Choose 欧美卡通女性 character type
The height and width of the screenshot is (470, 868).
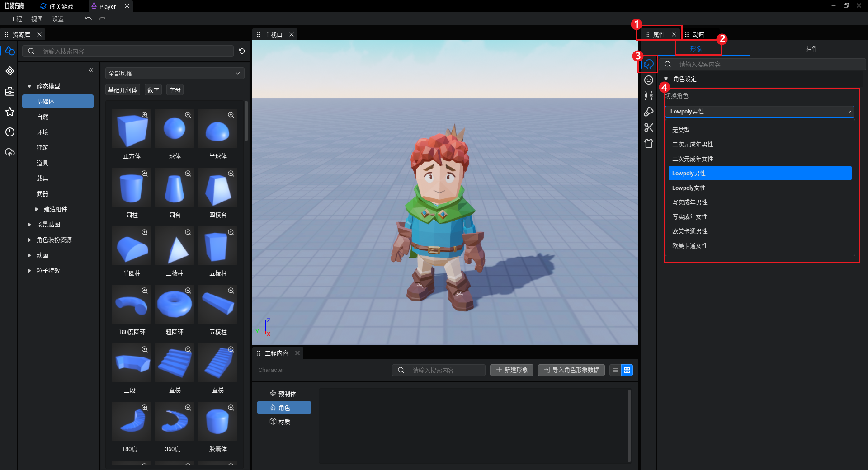coord(759,246)
